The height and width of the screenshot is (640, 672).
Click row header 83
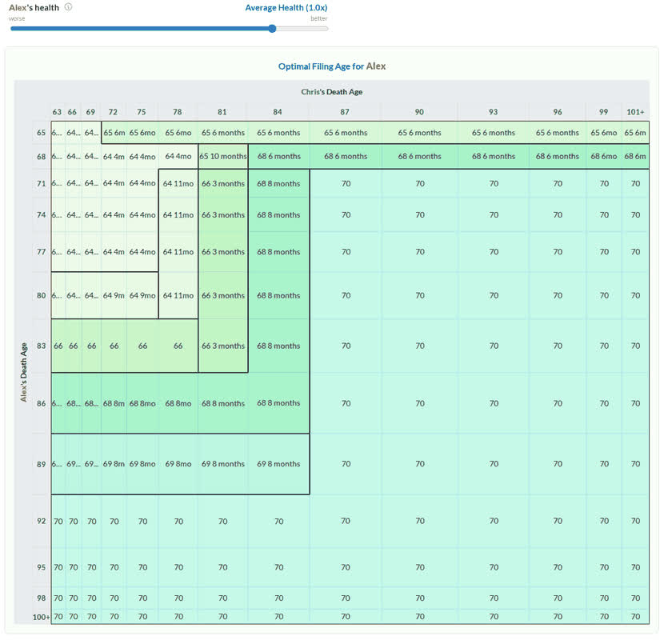pyautogui.click(x=41, y=346)
